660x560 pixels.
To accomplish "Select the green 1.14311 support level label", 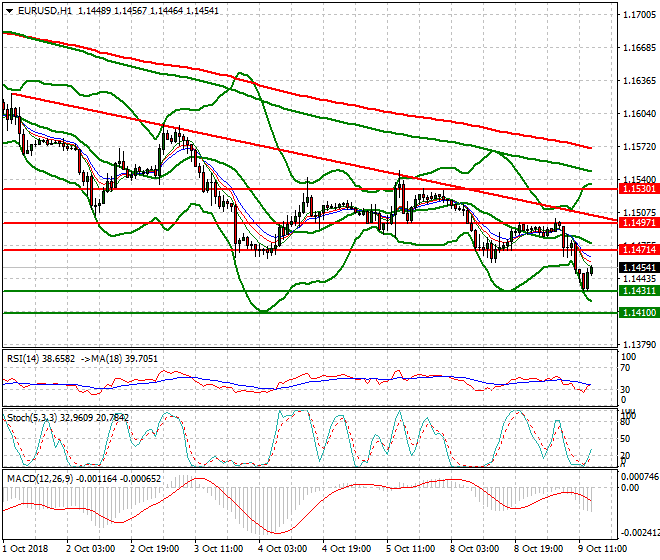I will 639,291.
